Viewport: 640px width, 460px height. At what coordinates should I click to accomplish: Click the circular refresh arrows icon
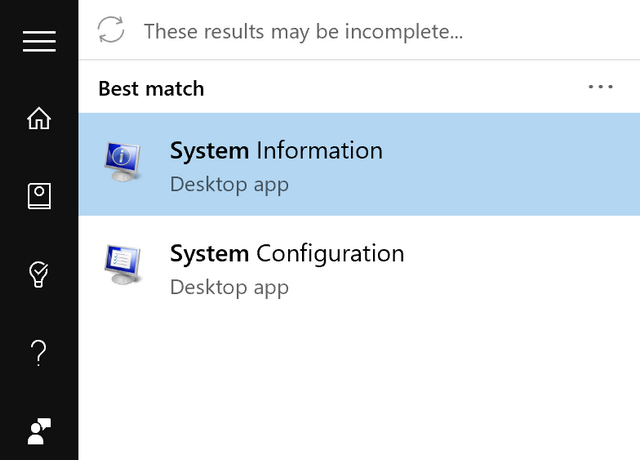(x=111, y=29)
